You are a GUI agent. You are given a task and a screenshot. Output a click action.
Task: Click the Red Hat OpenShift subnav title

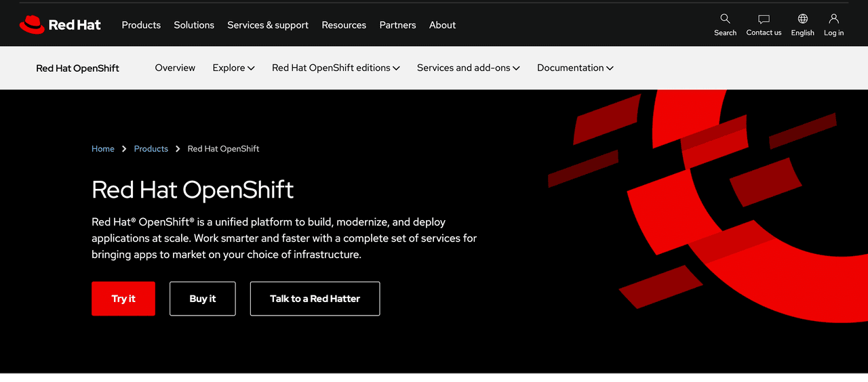(77, 68)
